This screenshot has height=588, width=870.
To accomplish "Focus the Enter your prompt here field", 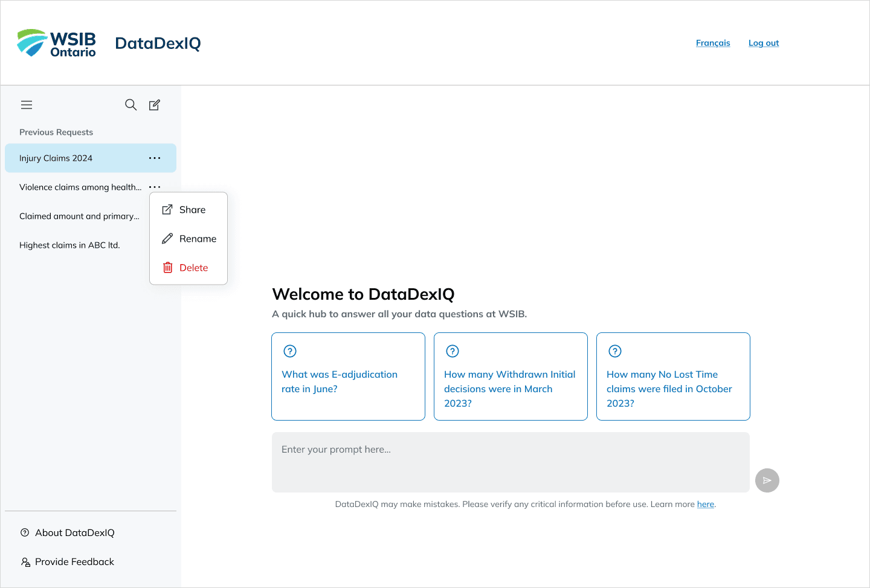I will tap(511, 462).
